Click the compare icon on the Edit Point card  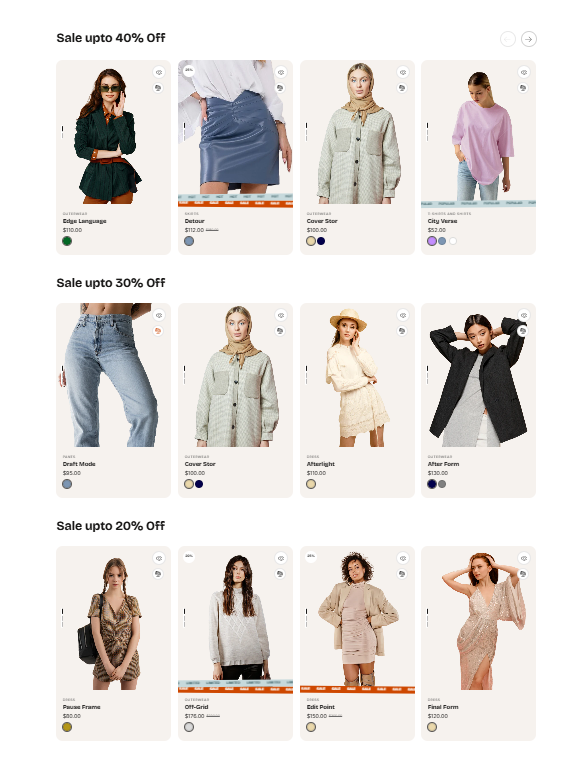click(402, 574)
